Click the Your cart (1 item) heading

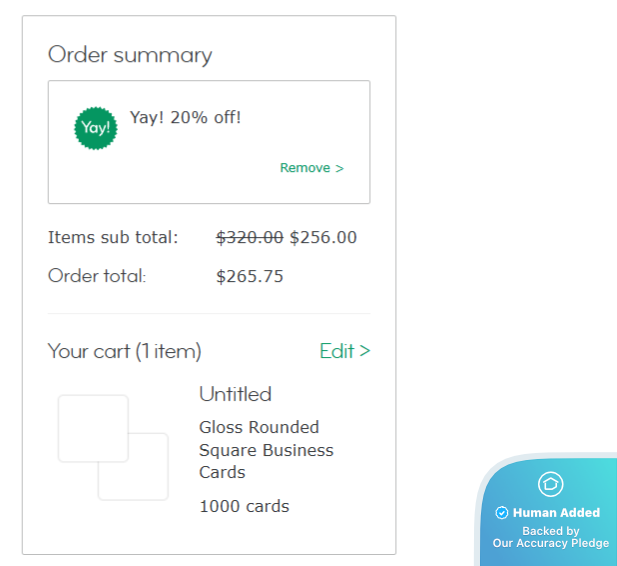pyautogui.click(x=125, y=351)
